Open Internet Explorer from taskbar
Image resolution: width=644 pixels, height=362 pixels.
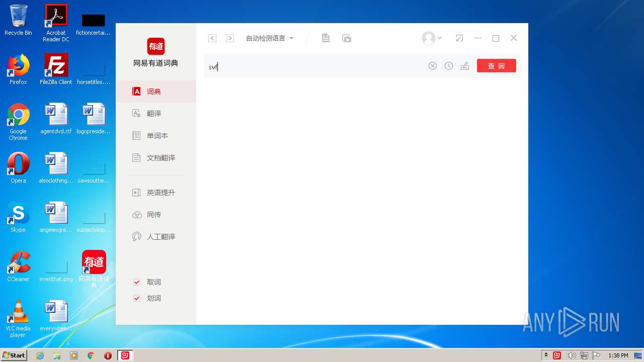point(40,355)
